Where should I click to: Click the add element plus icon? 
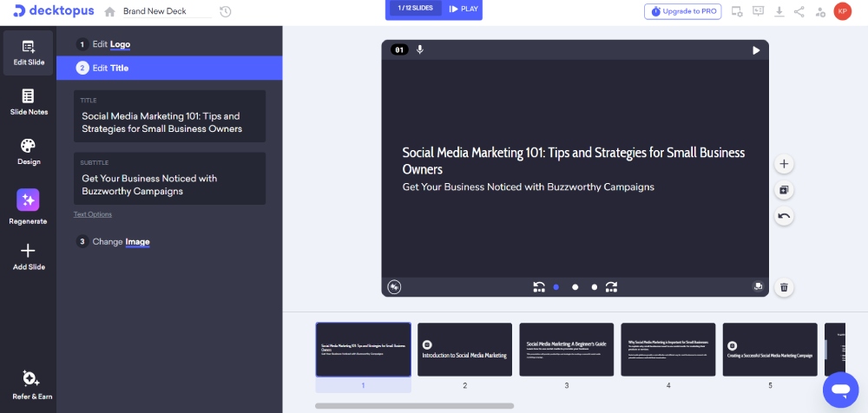(x=784, y=164)
